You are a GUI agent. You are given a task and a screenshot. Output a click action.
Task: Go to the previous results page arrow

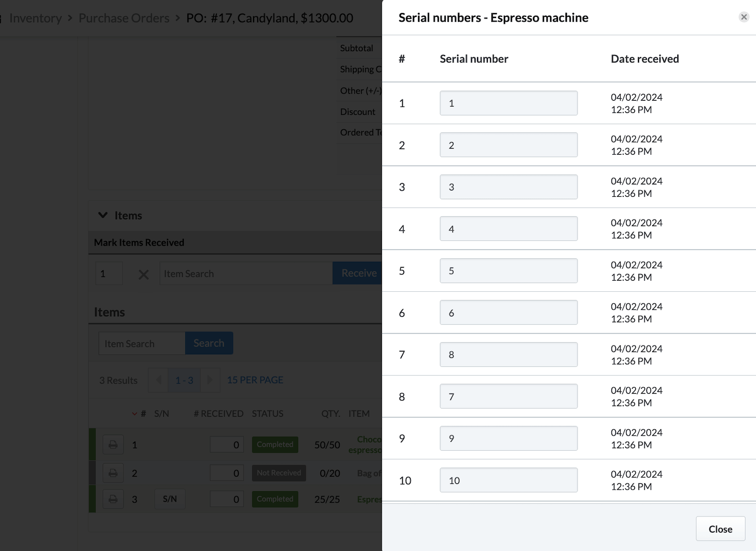[x=159, y=380]
